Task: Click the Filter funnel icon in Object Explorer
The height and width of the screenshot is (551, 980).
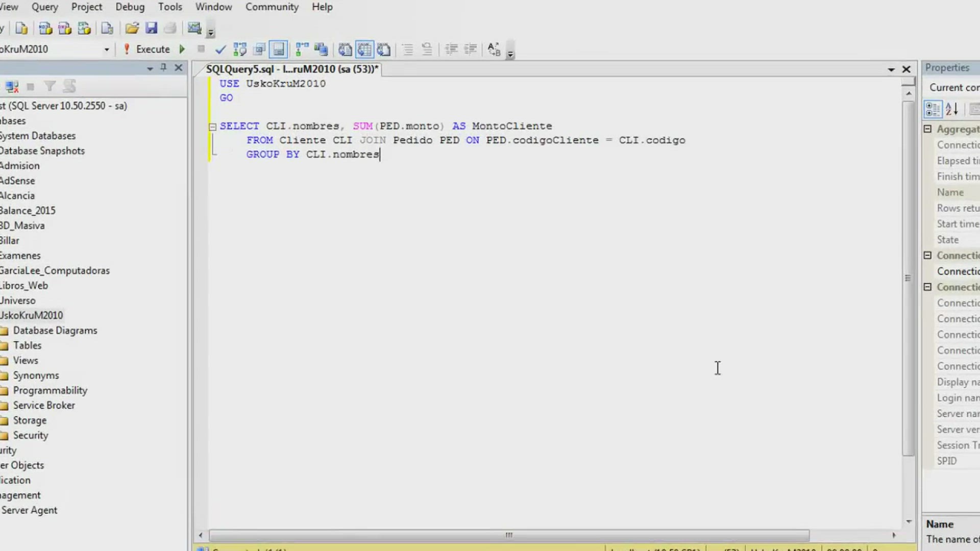Action: (x=50, y=86)
